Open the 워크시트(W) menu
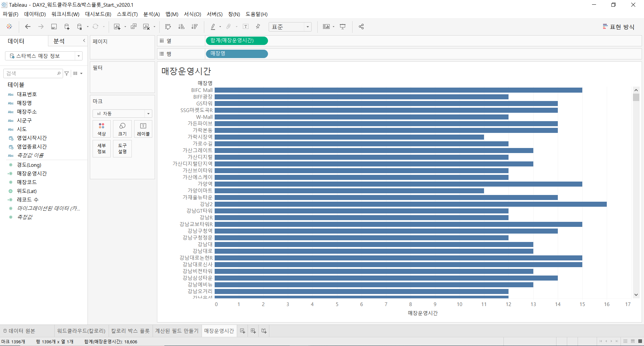644x346 pixels. [65, 14]
